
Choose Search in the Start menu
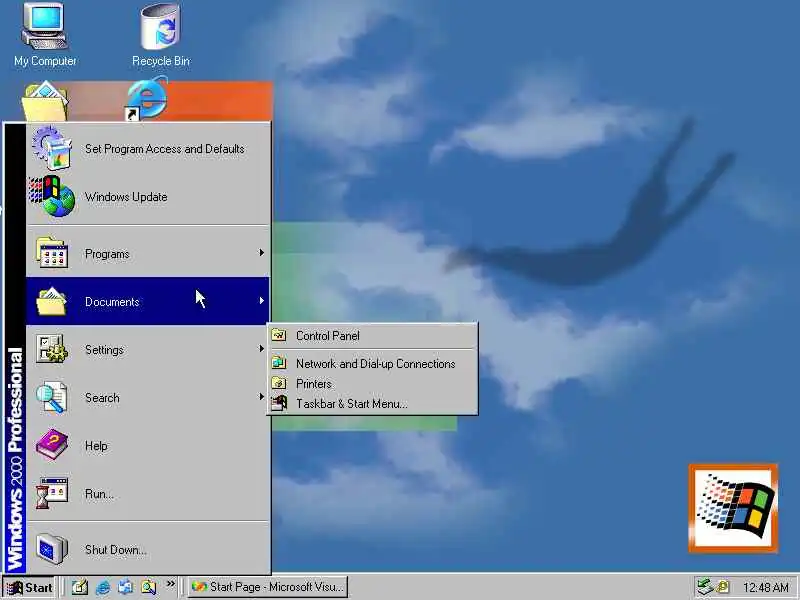[x=148, y=397]
